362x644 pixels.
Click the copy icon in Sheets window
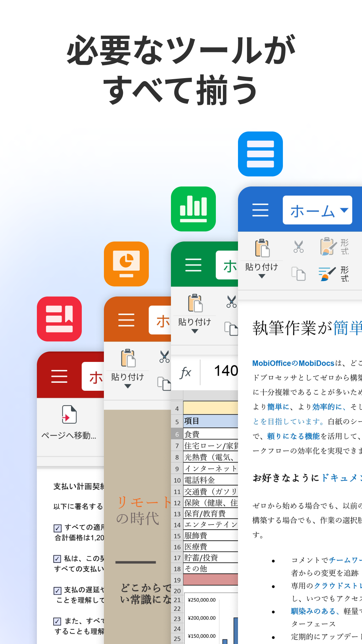coord(231,328)
